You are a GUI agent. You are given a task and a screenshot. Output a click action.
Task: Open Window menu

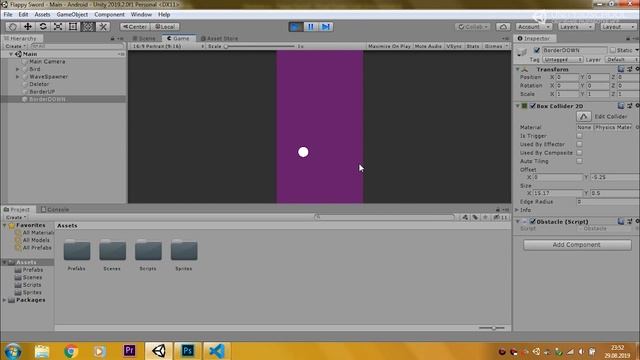tap(141, 14)
